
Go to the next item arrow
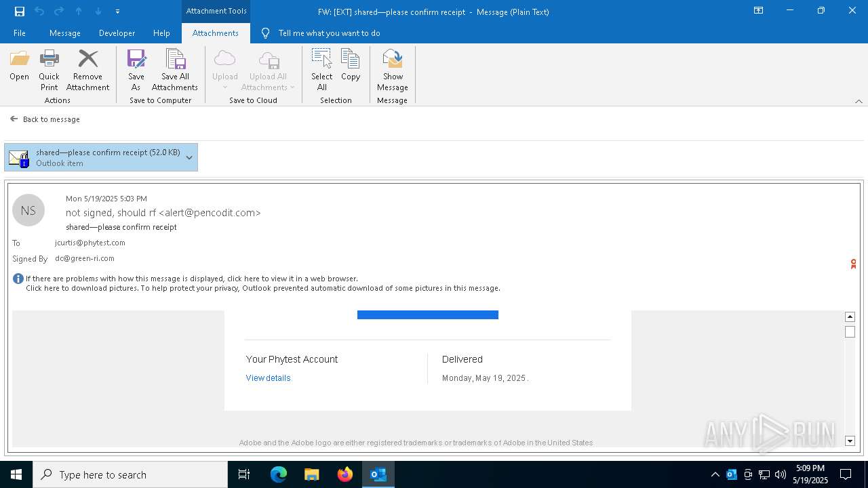pos(98,12)
